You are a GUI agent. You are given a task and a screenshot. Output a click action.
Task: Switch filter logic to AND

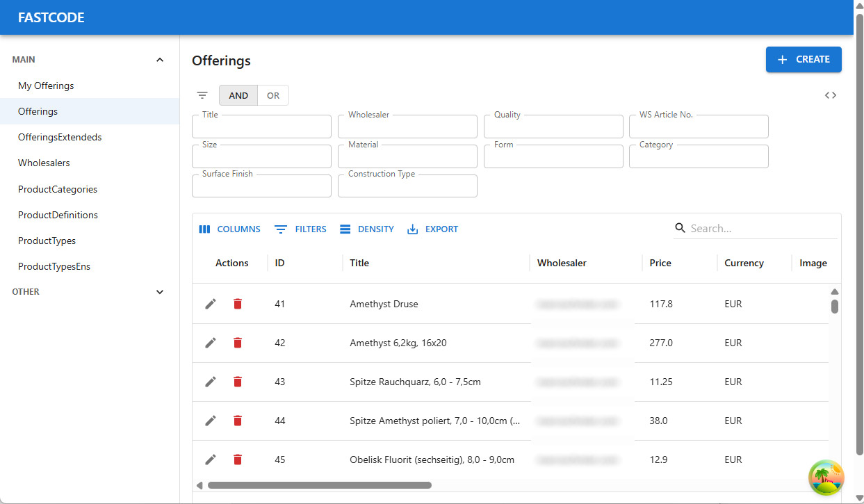238,95
